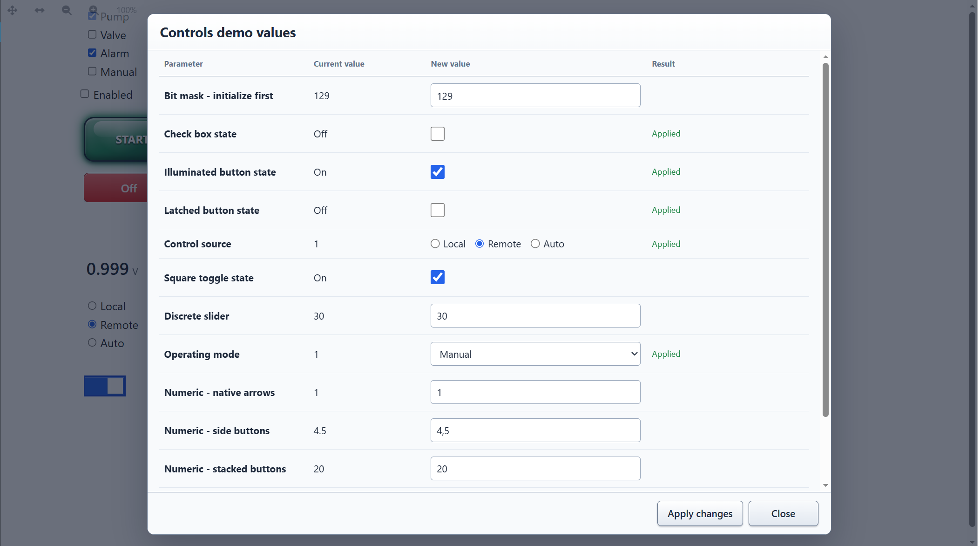Uncheck the Illuminated button state checkbox
Viewport: 980px width, 546px height.
[438, 172]
